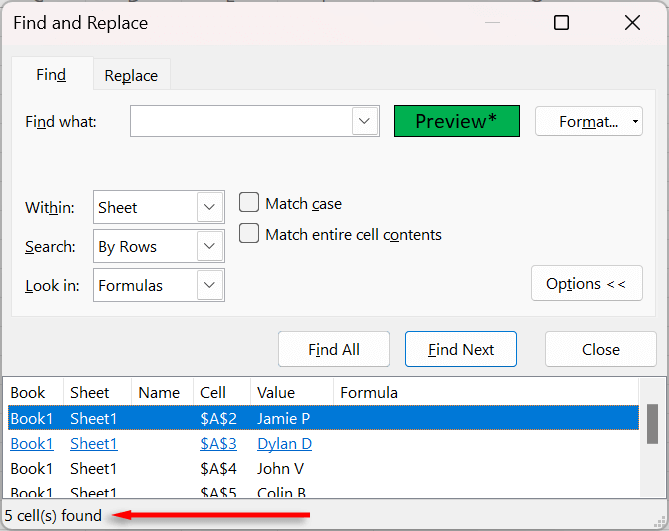669x531 pixels.
Task: Expand the Search By Rows dropdown
Action: click(x=210, y=247)
